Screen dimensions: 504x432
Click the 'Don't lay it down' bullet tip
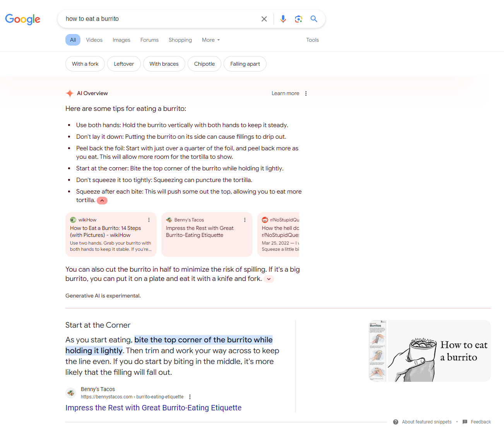point(181,137)
